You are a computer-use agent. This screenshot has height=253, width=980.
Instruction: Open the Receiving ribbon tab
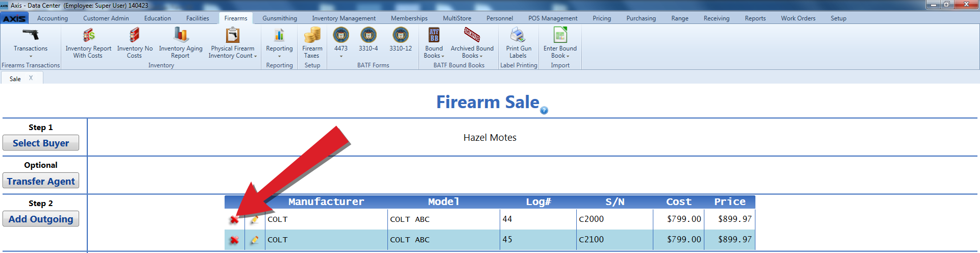[717, 18]
